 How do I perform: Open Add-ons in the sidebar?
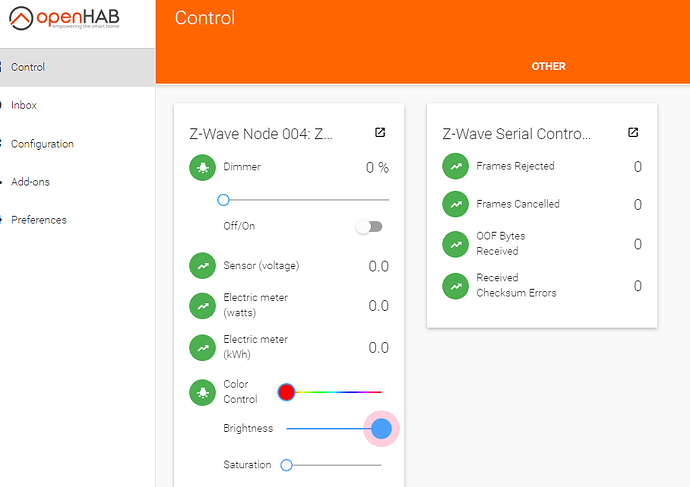pyautogui.click(x=30, y=182)
